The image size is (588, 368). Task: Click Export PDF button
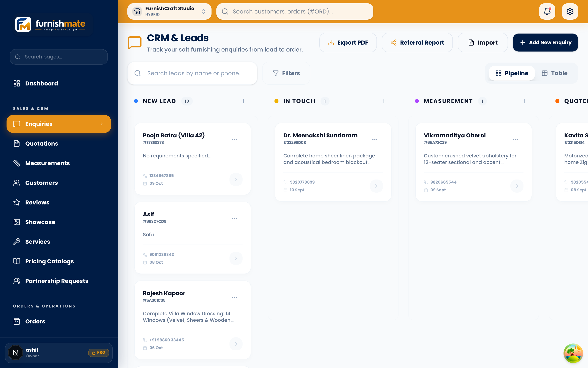click(x=348, y=43)
